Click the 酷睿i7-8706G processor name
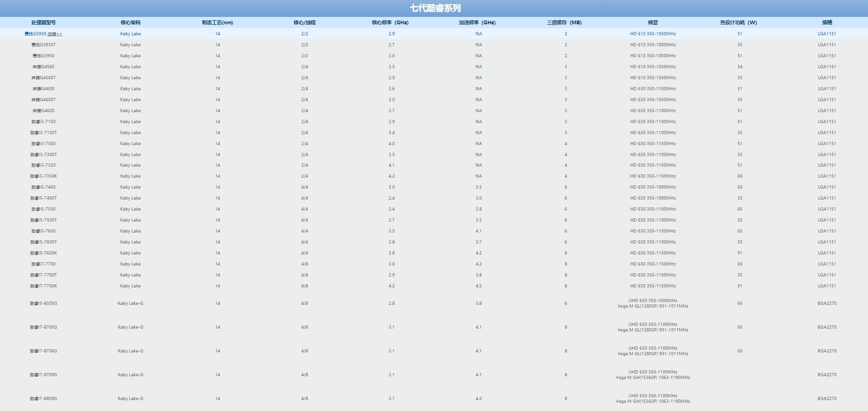 (43, 351)
